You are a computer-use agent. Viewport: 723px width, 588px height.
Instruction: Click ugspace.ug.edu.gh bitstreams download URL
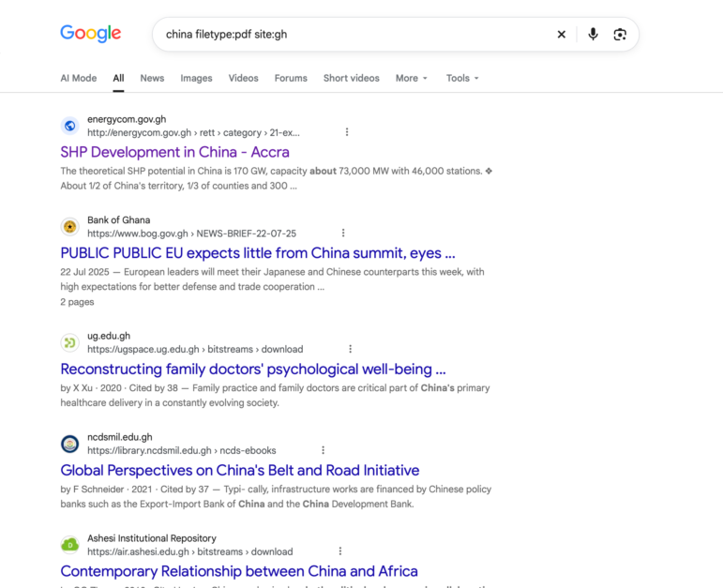click(x=195, y=350)
